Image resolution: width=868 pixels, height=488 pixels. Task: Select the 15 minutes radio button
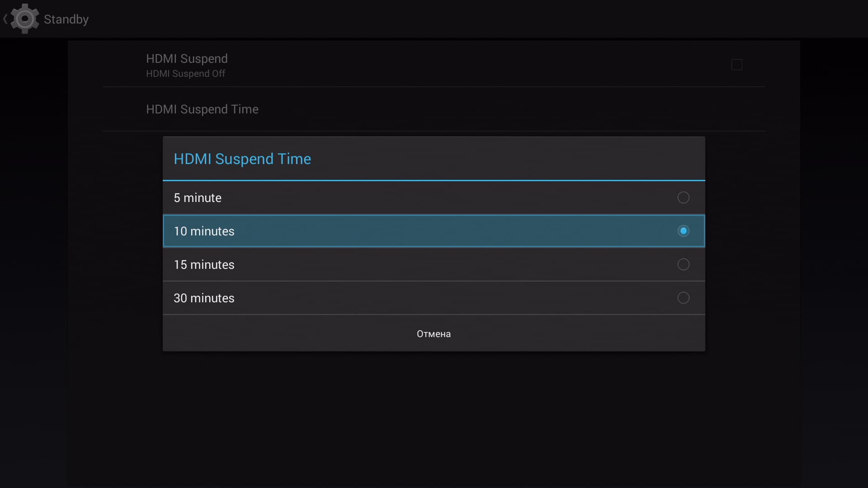coord(683,264)
